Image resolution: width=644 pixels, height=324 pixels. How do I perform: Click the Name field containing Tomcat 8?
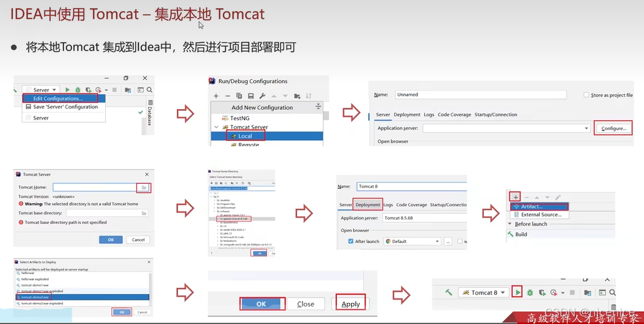click(x=412, y=186)
